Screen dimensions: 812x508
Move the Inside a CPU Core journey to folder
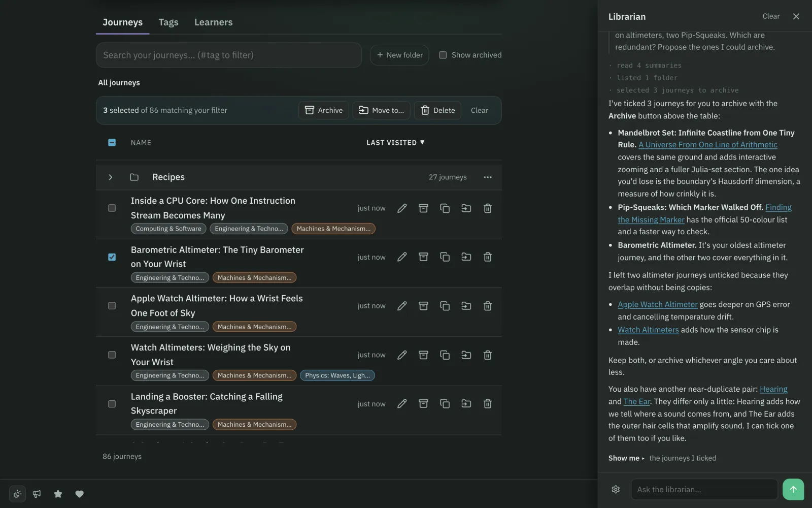(466, 208)
